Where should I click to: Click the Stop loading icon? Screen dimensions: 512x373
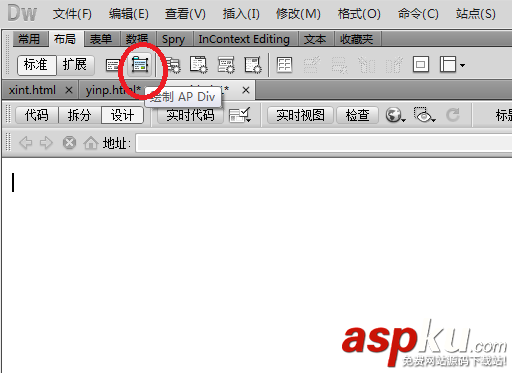(69, 143)
